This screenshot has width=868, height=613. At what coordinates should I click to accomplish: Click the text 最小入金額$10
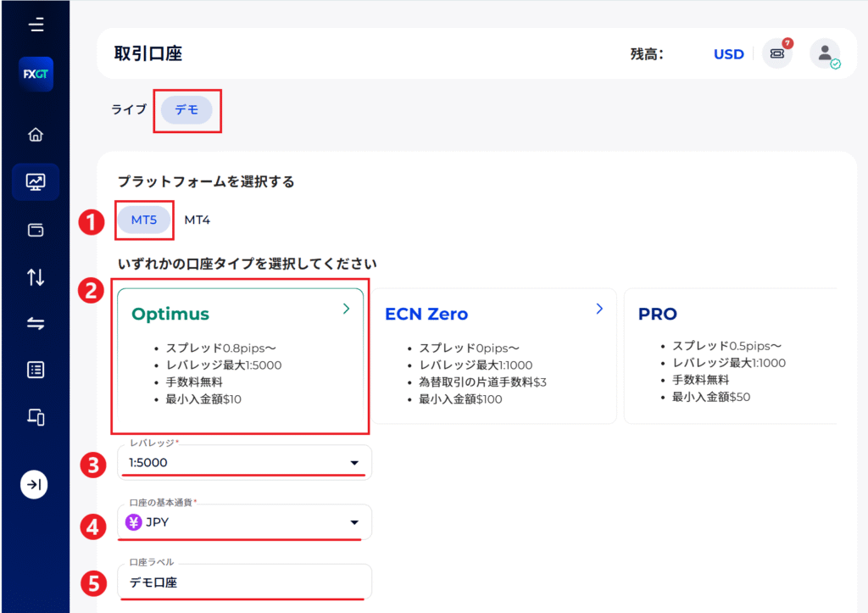(203, 399)
